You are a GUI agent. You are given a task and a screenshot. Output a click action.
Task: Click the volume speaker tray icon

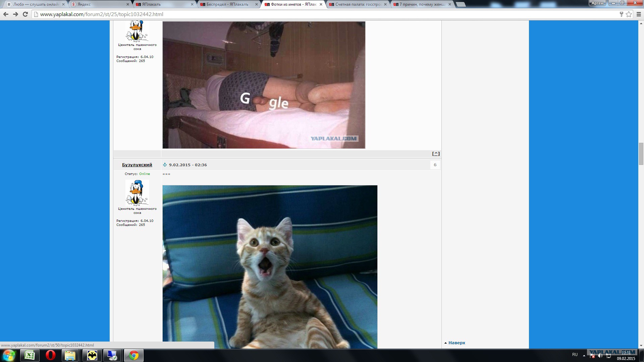[600, 355]
